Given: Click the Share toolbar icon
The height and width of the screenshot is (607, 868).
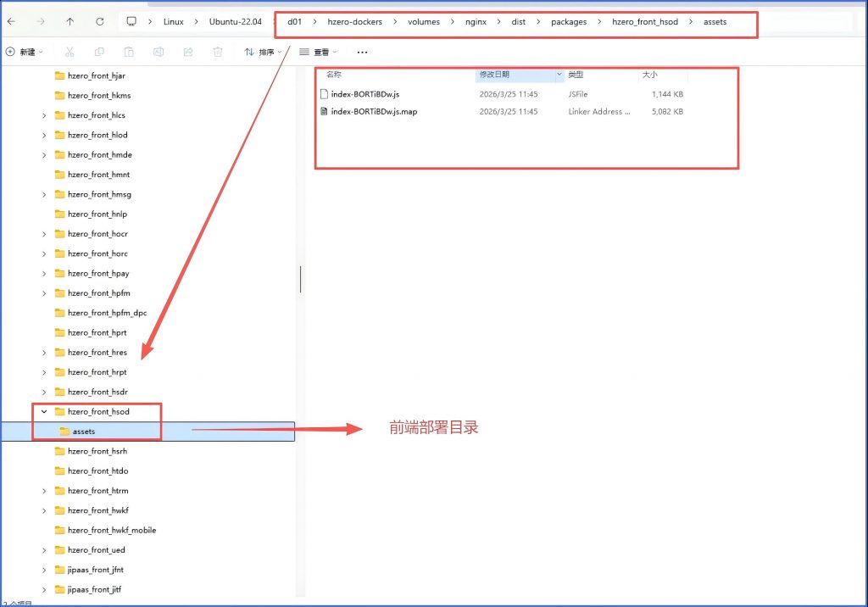Looking at the screenshot, I should 188,53.
